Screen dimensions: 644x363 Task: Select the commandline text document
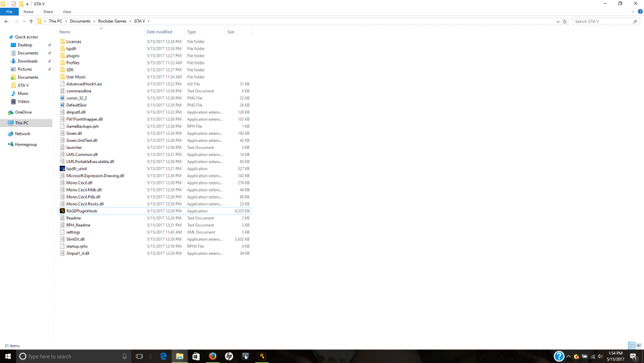[x=79, y=91]
